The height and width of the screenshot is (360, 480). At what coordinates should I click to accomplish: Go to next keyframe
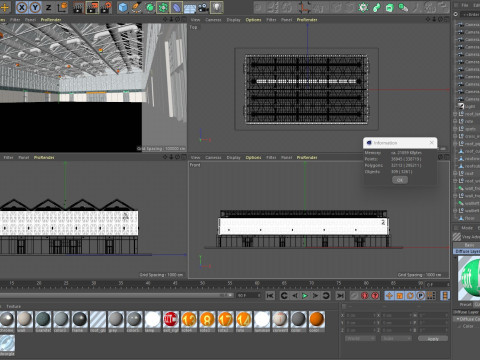[326, 296]
